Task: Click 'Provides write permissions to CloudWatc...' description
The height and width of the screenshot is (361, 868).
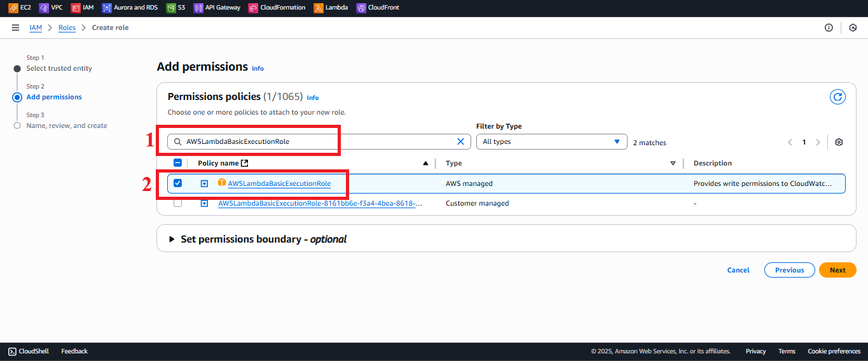Action: pos(762,183)
